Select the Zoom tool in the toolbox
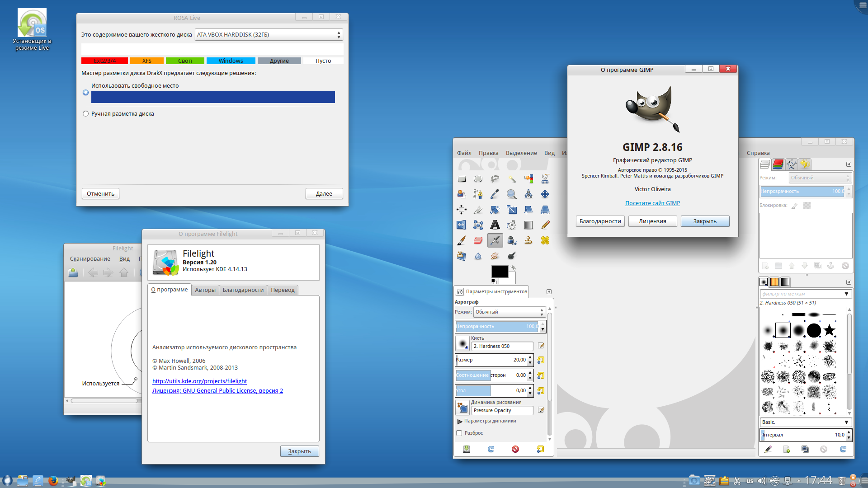Screen dimensions: 868x488 pyautogui.click(x=511, y=194)
